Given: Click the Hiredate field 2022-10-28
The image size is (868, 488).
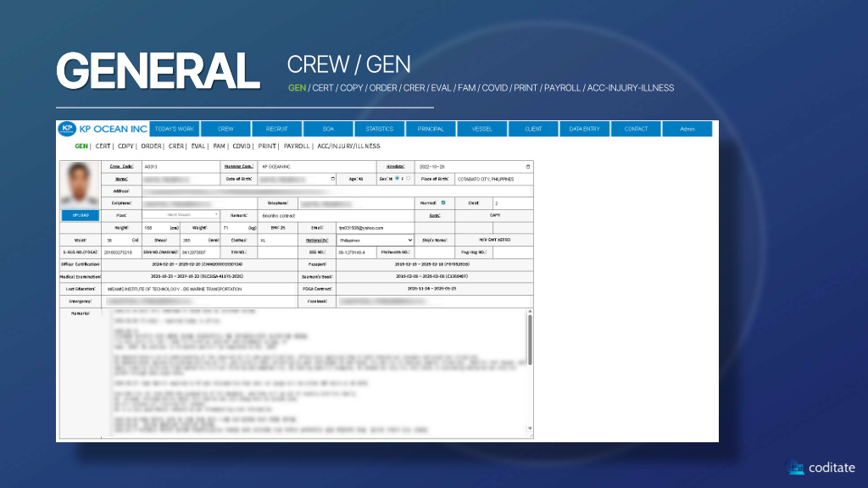Looking at the screenshot, I should tap(474, 167).
